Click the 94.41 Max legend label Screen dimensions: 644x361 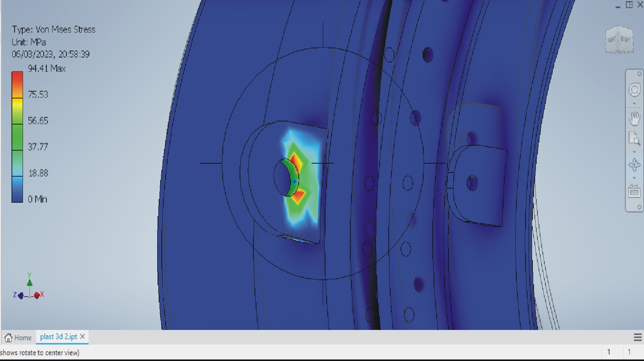click(x=47, y=69)
